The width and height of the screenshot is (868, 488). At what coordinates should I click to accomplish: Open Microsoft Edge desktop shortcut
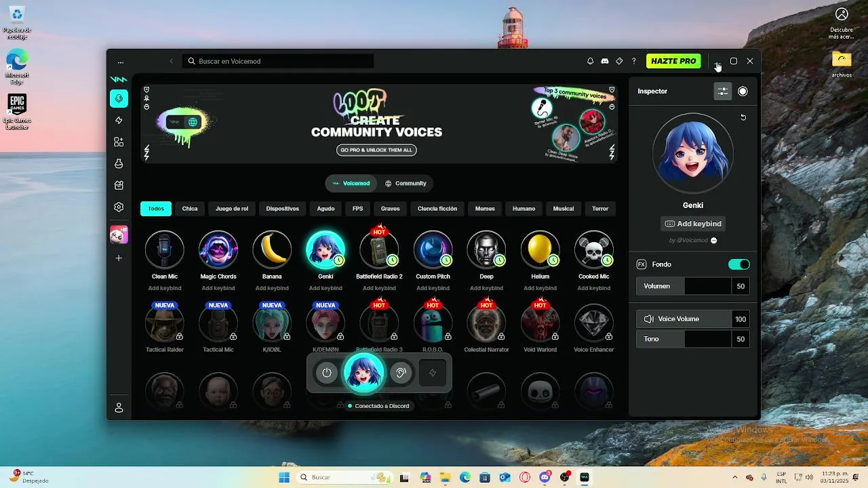[x=17, y=67]
